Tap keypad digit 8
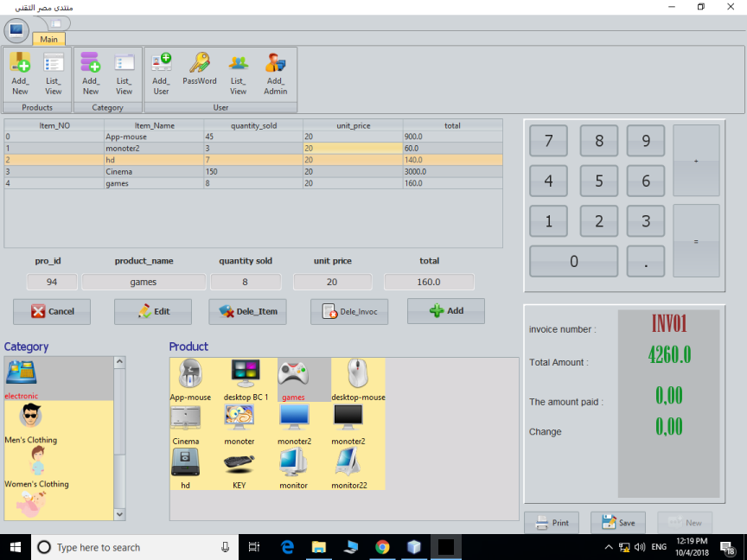The height and width of the screenshot is (560, 747). [599, 141]
